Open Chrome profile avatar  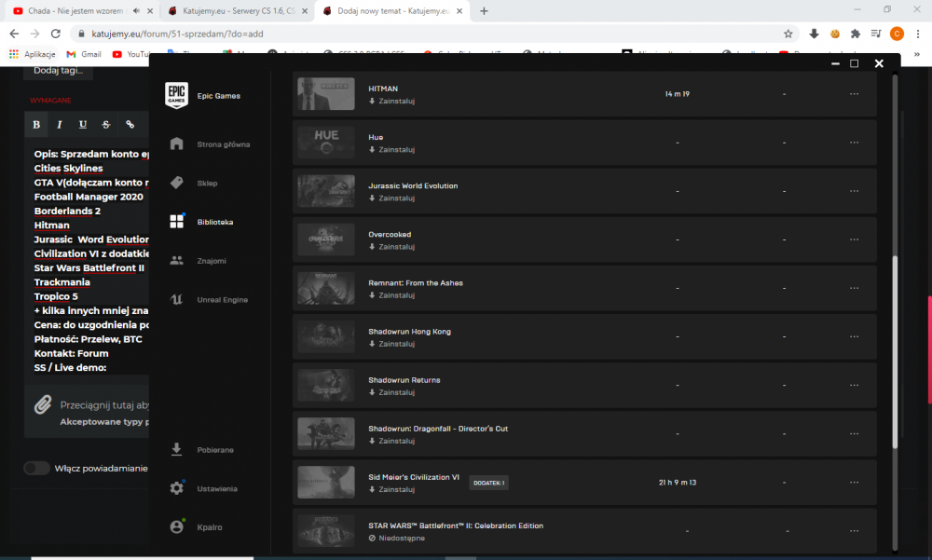click(897, 34)
